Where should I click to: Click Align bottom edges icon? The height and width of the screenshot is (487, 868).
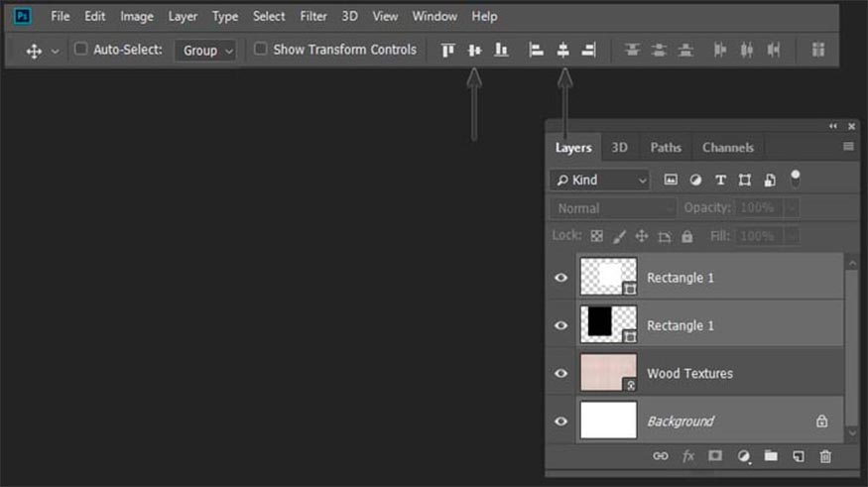[501, 51]
